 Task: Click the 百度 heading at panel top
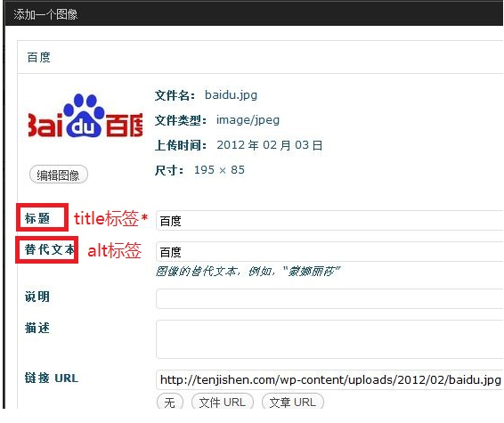click(39, 58)
